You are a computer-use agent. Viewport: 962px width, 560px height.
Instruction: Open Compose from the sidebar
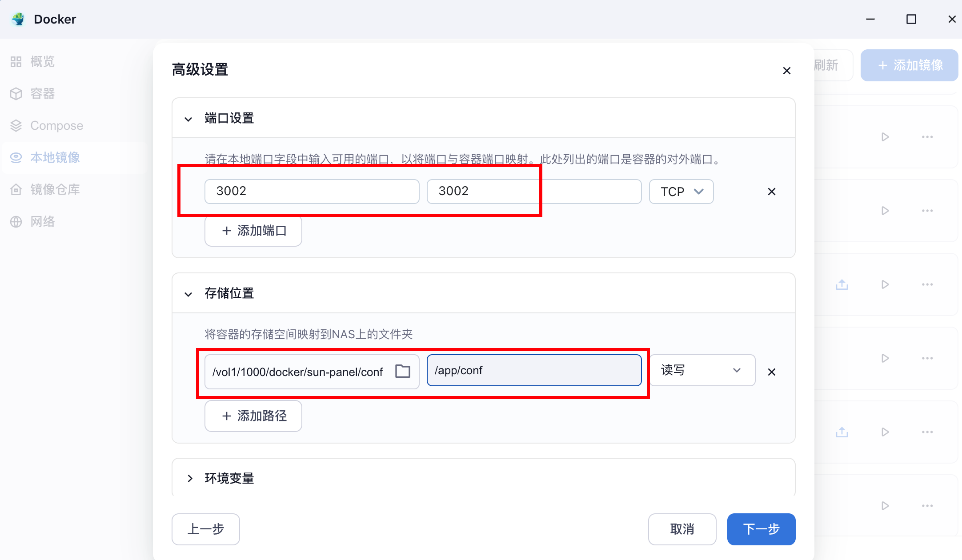[56, 126]
